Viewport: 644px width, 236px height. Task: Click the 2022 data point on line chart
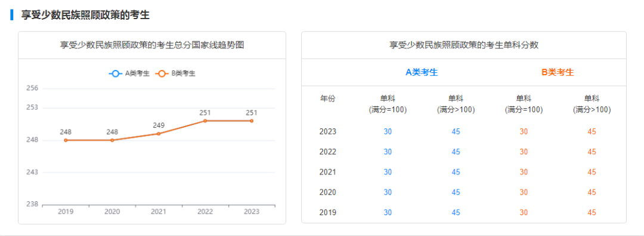click(205, 121)
